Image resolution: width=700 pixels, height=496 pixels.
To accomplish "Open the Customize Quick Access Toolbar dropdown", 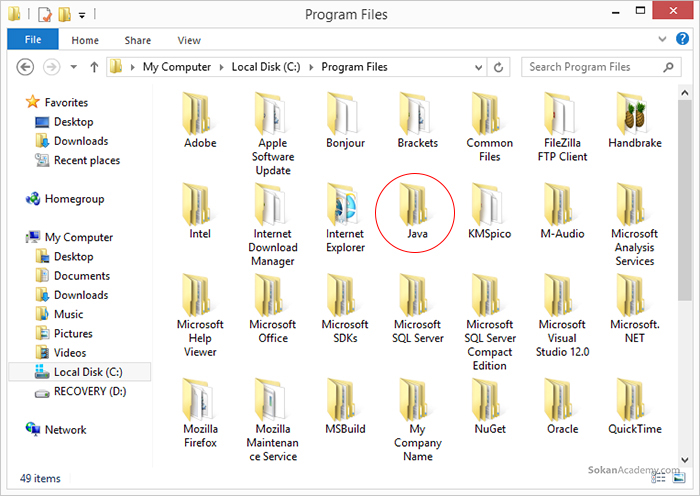I will (x=82, y=15).
